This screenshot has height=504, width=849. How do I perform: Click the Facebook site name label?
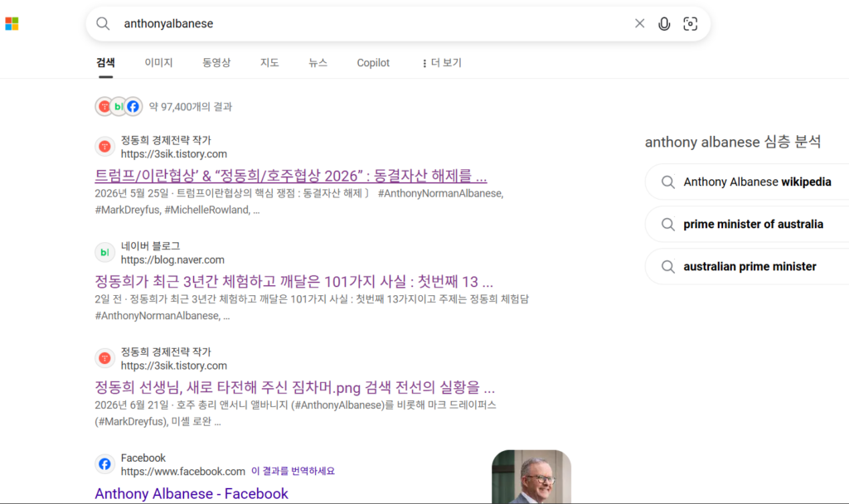coord(143,458)
